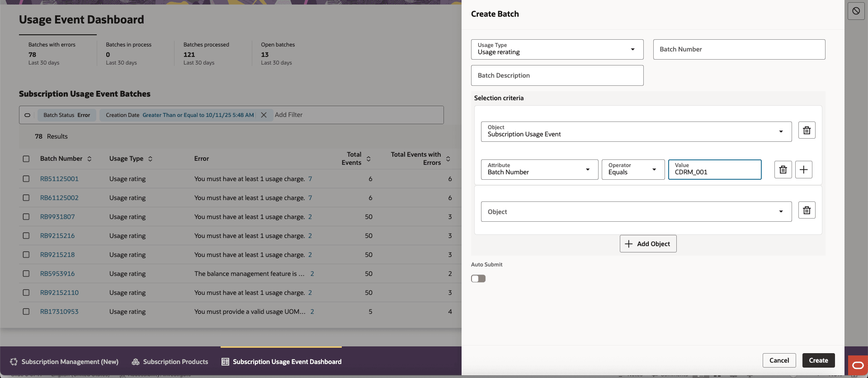Open batch link RB9215218
This screenshot has width=868, height=378.
[57, 255]
